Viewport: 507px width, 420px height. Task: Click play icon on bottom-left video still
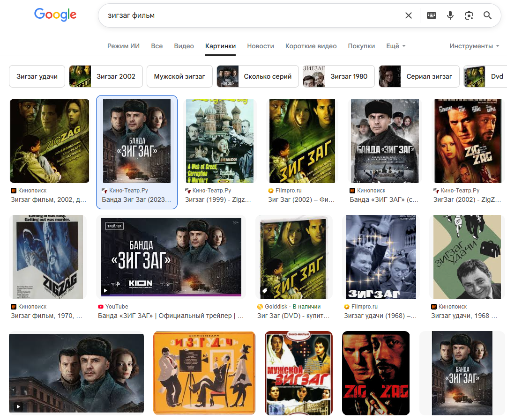tap(18, 406)
